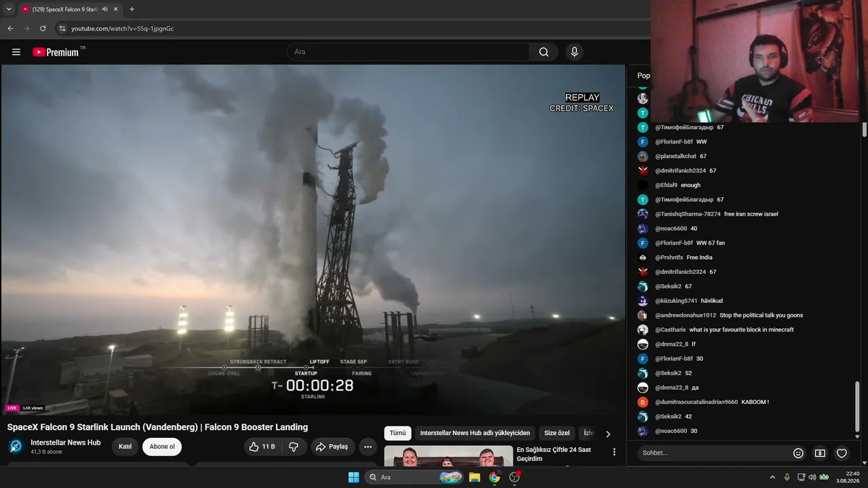Open Chrome from the taskbar
The width and height of the screenshot is (868, 488).
[494, 477]
